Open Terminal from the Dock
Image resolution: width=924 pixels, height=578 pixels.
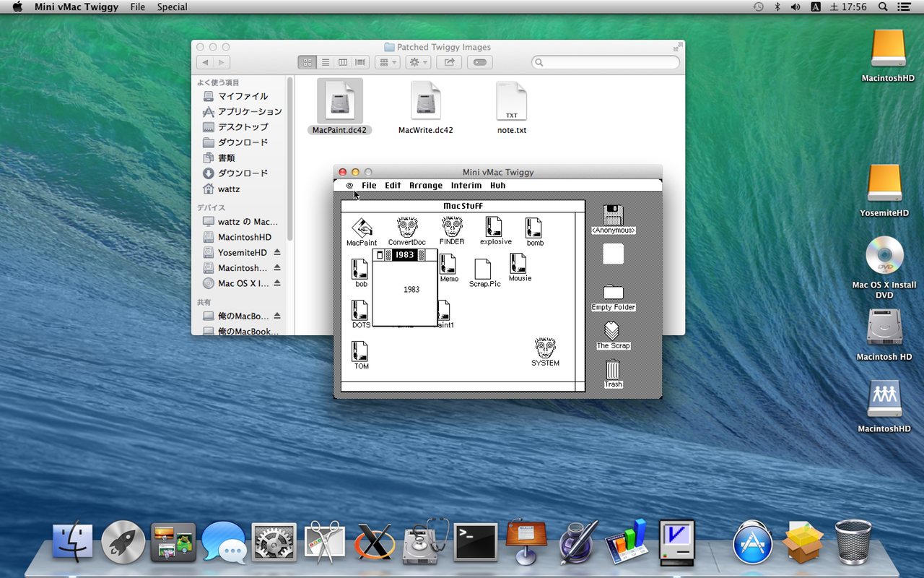click(475, 542)
